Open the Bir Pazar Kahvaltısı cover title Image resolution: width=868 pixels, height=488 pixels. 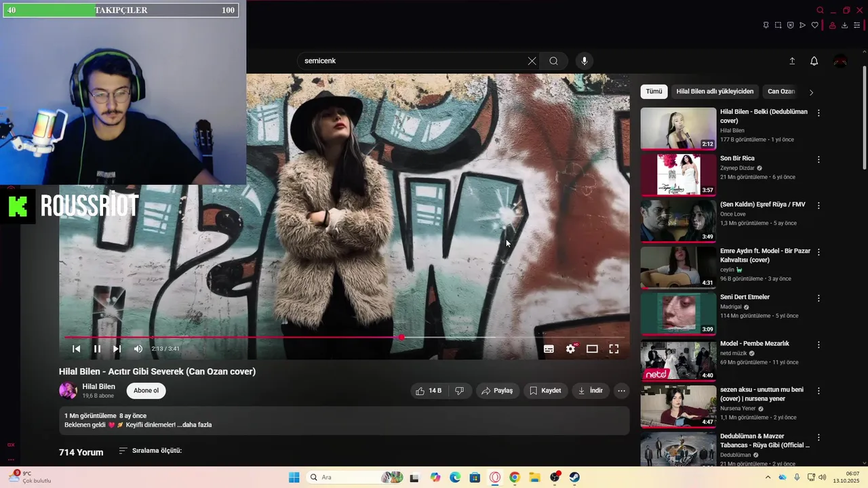(765, 255)
